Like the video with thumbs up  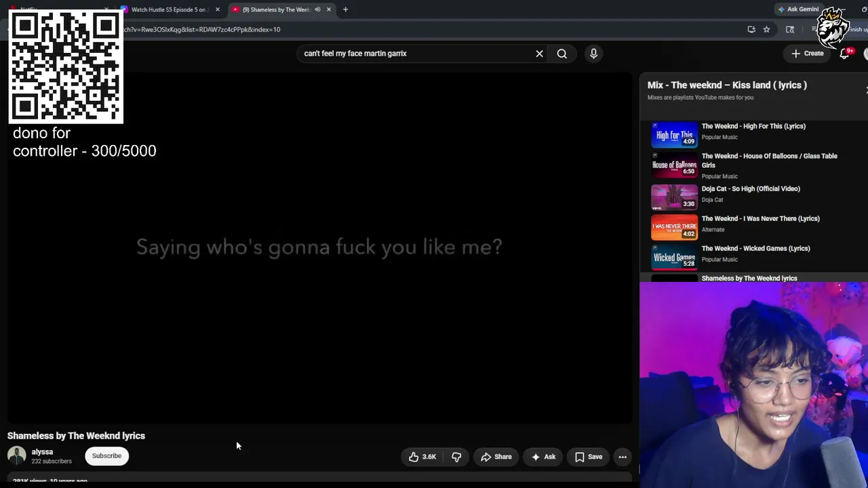tap(422, 457)
